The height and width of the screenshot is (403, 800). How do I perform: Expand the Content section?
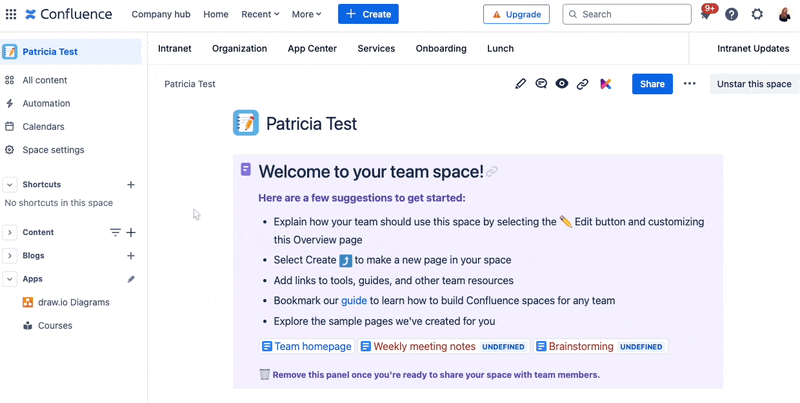pyautogui.click(x=9, y=233)
